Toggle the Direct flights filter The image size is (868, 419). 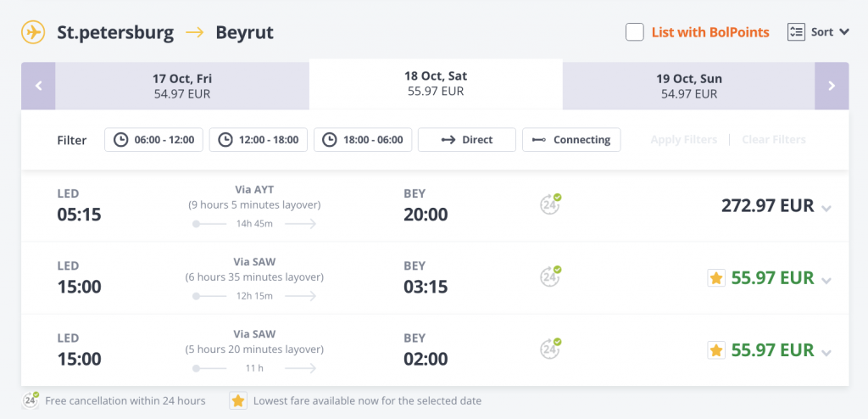click(x=467, y=140)
